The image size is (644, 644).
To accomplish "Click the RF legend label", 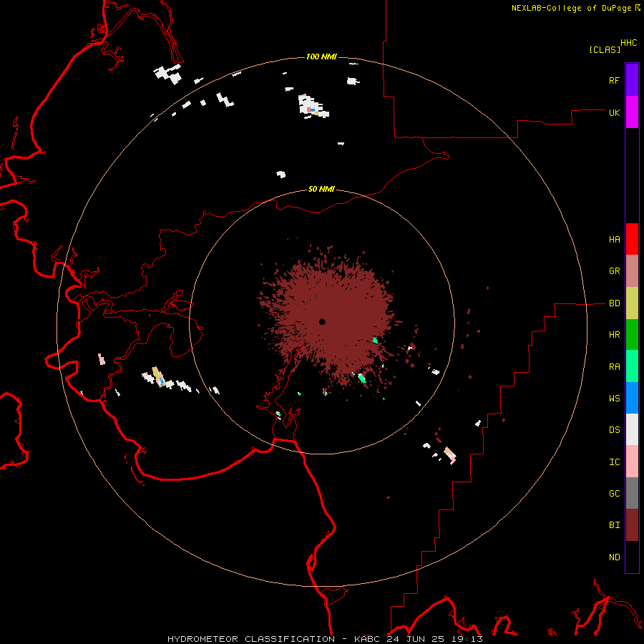I will pyautogui.click(x=614, y=80).
